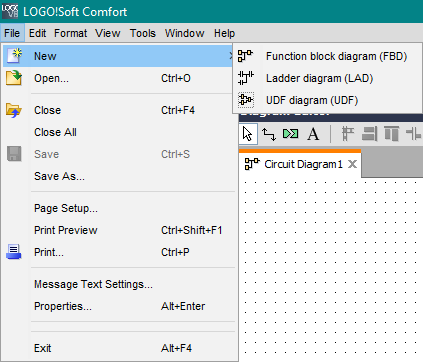
Task: Click the align right toolbar icon
Action: [x=369, y=134]
